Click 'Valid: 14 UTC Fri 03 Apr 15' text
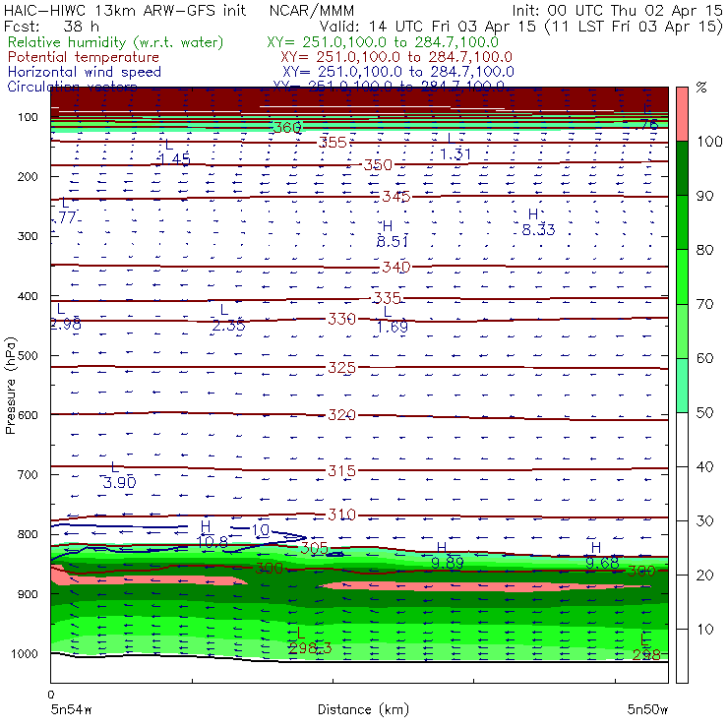The height and width of the screenshot is (728, 728). point(428,27)
